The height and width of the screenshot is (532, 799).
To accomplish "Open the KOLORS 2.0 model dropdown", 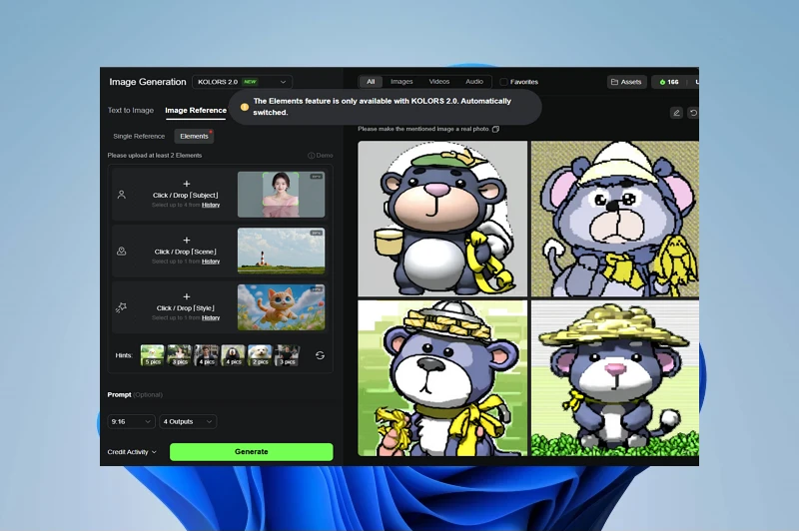I will pos(242,82).
